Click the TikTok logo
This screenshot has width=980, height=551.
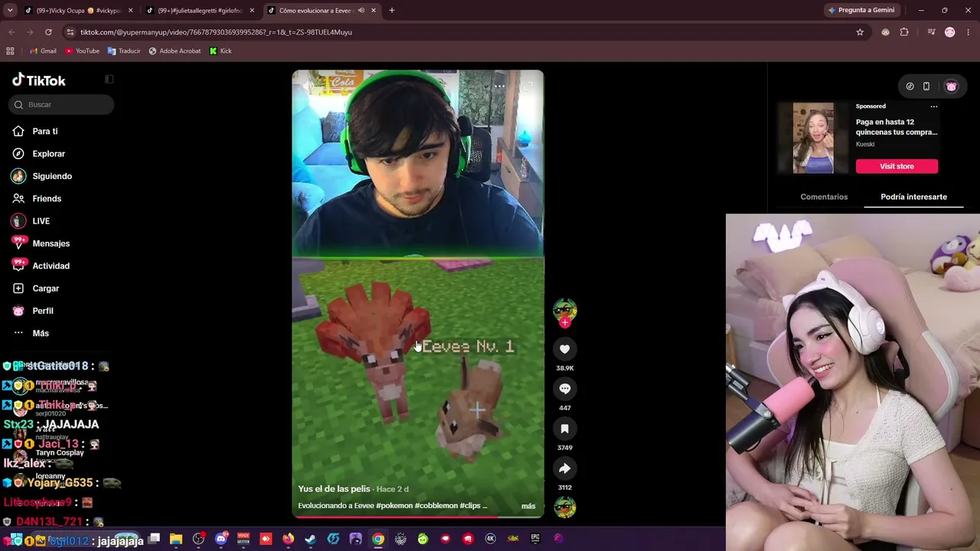pyautogui.click(x=39, y=80)
